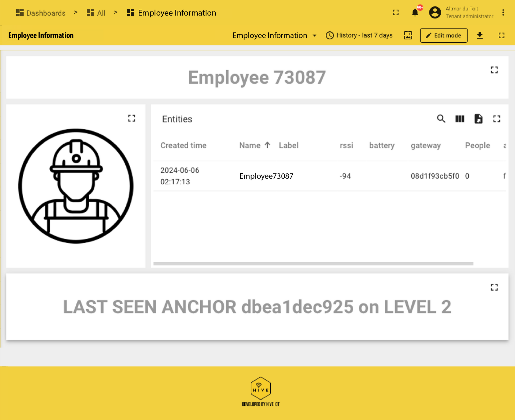Screen dimensions: 515x420
Task: Open the columns display settings in Entities table
Action: coord(460,119)
